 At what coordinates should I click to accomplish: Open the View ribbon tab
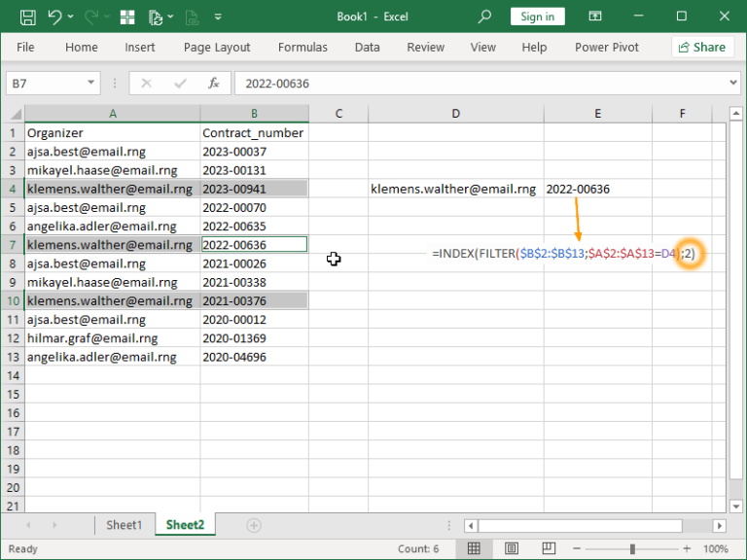tap(483, 47)
